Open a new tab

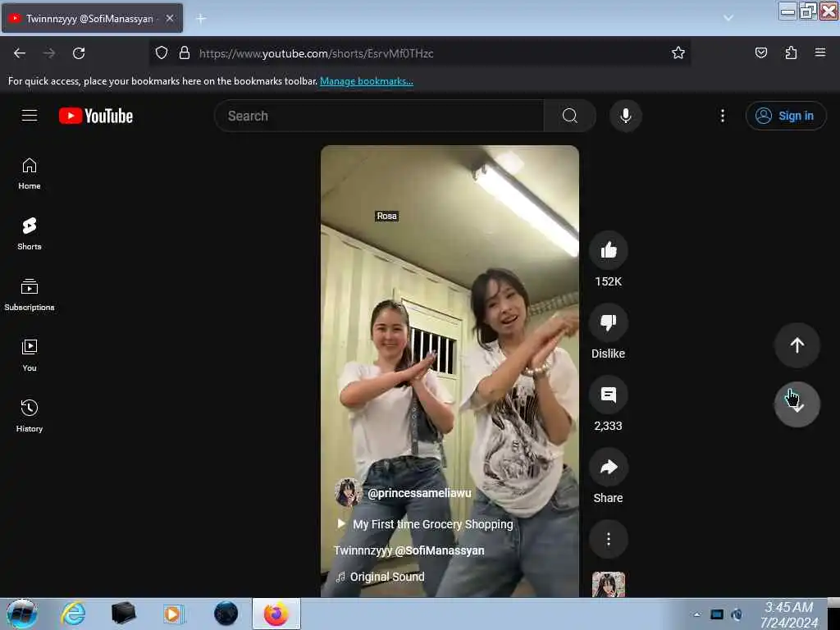tap(201, 19)
